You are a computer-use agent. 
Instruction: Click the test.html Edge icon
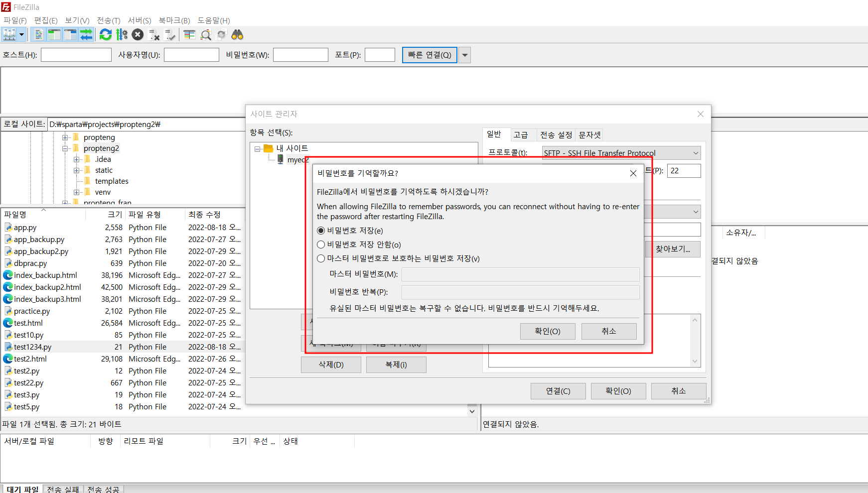coord(8,323)
